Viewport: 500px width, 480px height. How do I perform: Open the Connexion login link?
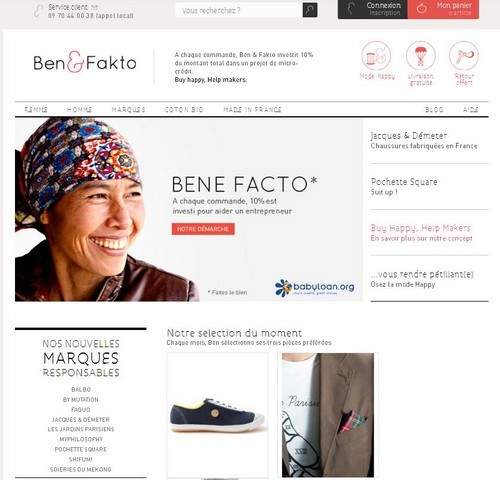pyautogui.click(x=383, y=5)
